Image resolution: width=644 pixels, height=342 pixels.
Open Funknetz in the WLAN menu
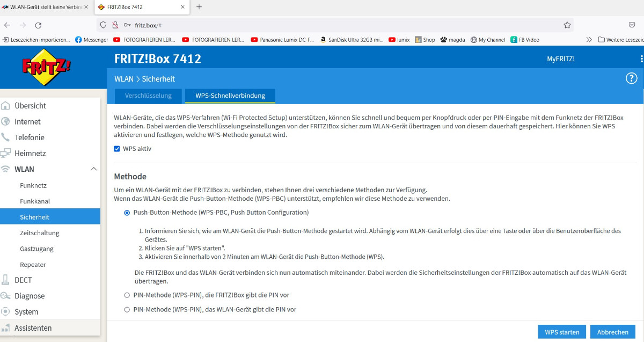(x=34, y=185)
